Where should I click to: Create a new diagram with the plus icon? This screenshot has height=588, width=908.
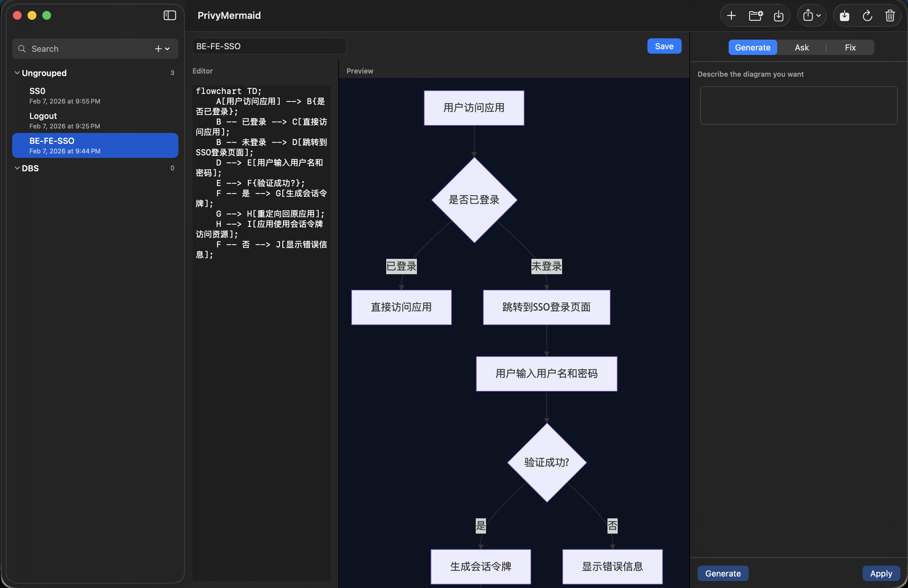[x=732, y=15]
